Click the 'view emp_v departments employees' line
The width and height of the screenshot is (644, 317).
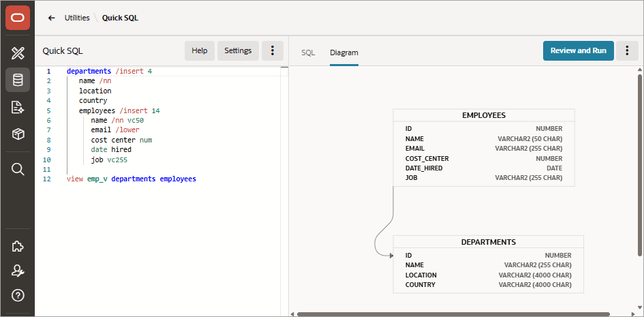click(x=132, y=179)
